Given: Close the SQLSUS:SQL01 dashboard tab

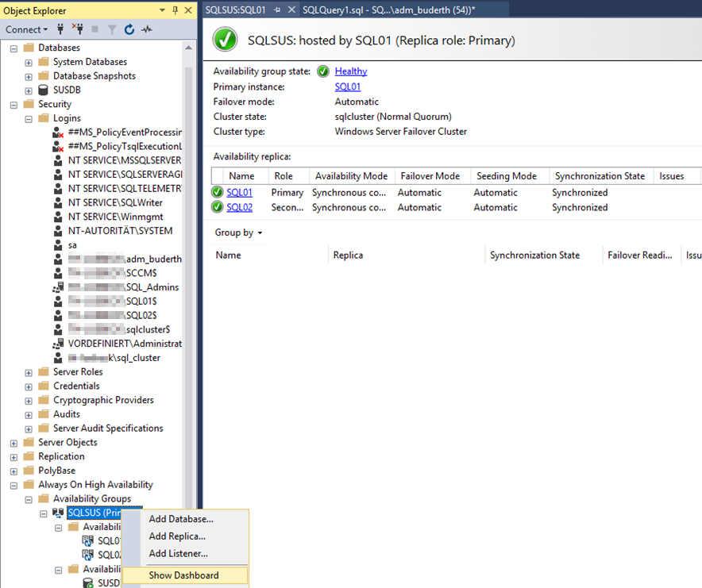Looking at the screenshot, I should click(291, 10).
